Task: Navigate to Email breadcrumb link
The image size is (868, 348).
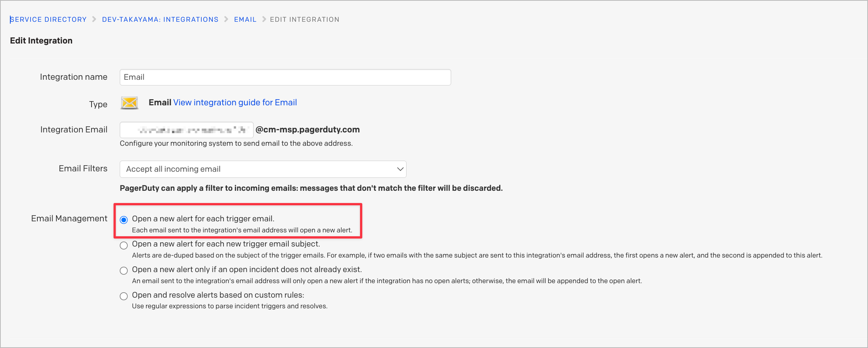Action: tap(245, 19)
